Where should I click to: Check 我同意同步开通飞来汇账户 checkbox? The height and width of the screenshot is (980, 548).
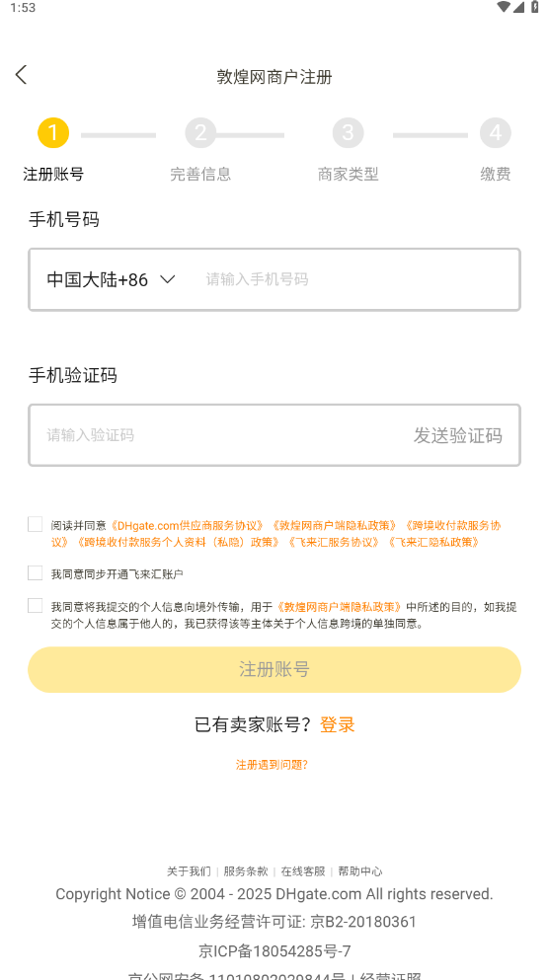(x=35, y=573)
